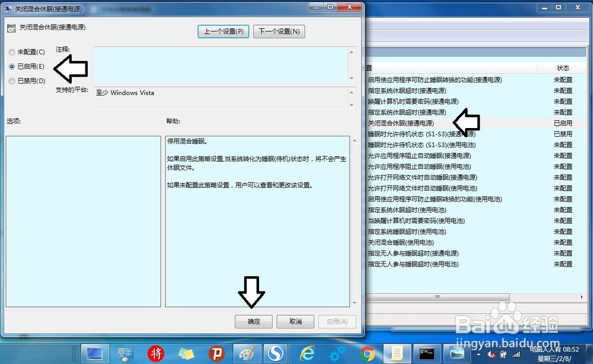The image size is (593, 364).
Task: Click the horizontal scrollbar of the policy list
Action: pos(438,297)
